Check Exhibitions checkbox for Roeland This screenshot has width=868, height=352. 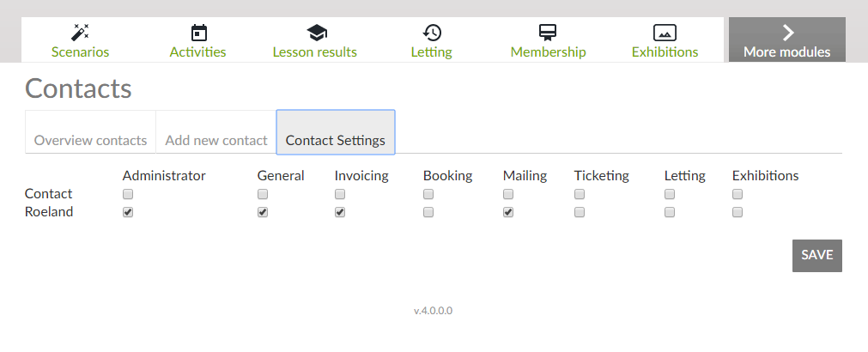[737, 212]
